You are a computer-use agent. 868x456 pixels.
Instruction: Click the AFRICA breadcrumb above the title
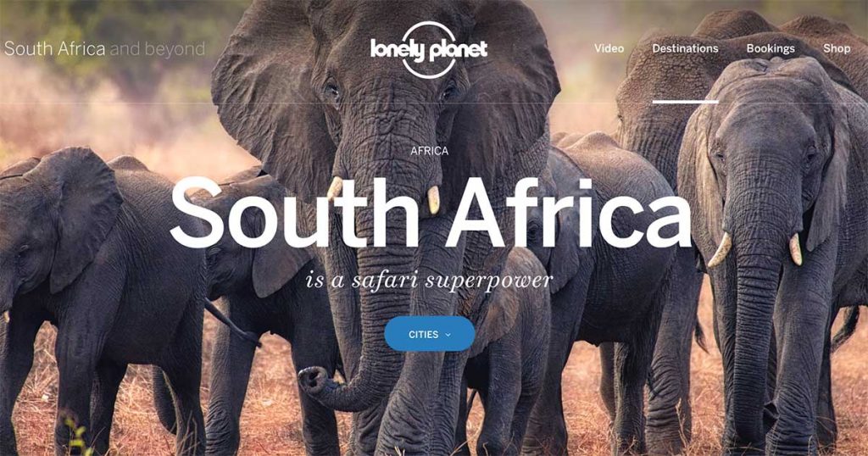click(430, 151)
